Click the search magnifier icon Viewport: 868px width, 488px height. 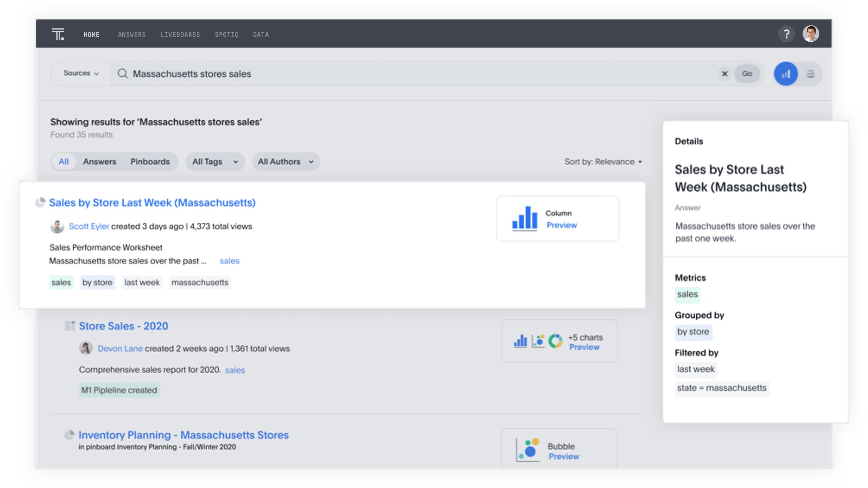click(x=122, y=74)
